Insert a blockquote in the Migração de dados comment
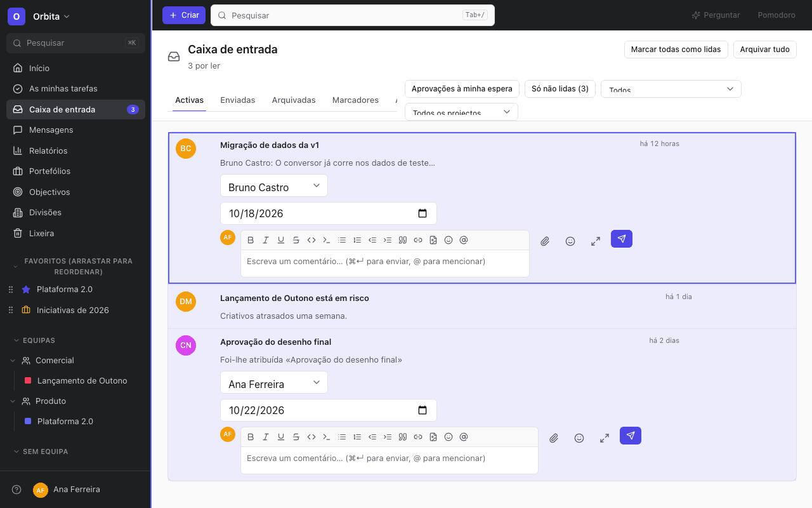This screenshot has width=812, height=508. [x=403, y=240]
